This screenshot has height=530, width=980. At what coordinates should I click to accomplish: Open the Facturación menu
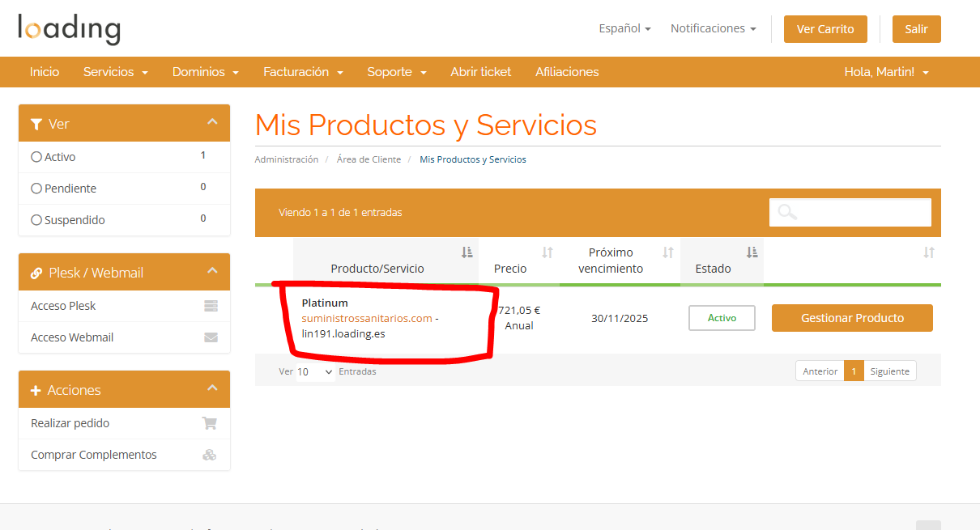(303, 72)
